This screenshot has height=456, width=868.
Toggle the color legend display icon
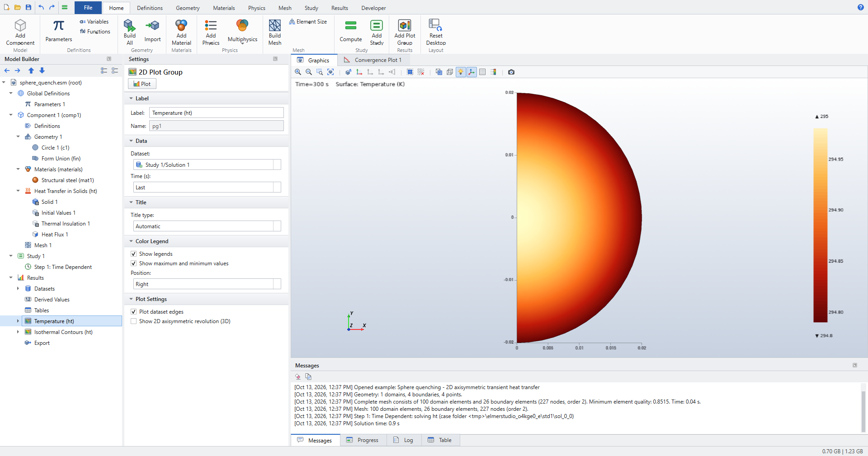[x=493, y=72]
